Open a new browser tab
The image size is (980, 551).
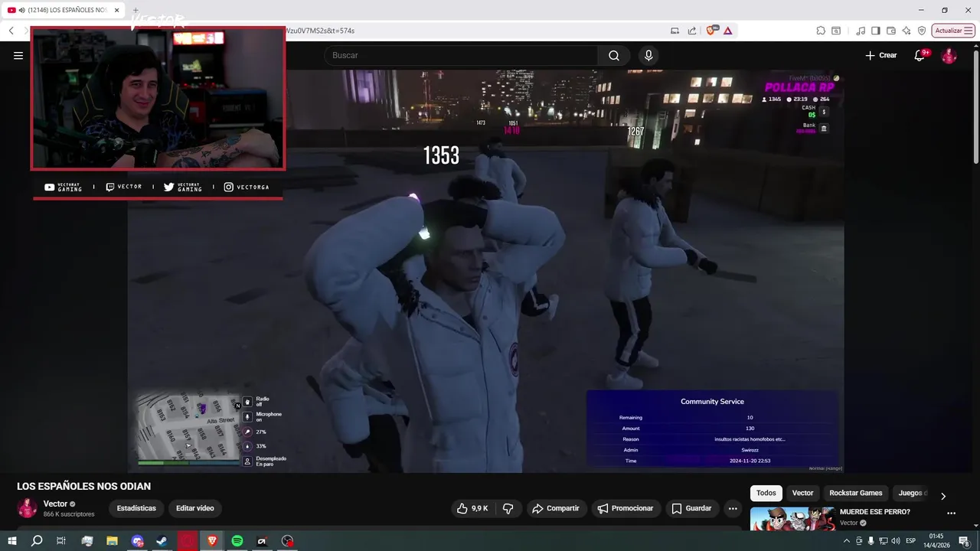coord(136,10)
